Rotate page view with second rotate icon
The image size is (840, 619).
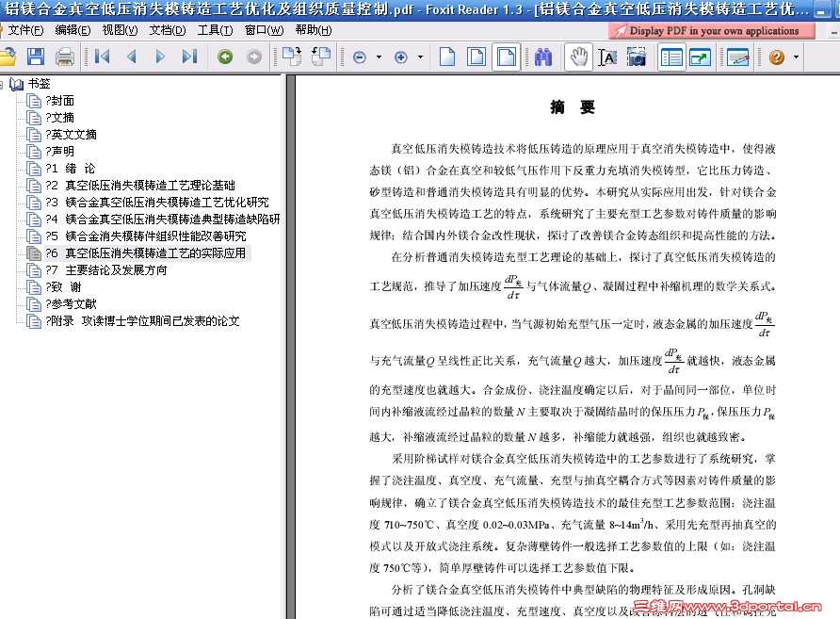point(321,57)
